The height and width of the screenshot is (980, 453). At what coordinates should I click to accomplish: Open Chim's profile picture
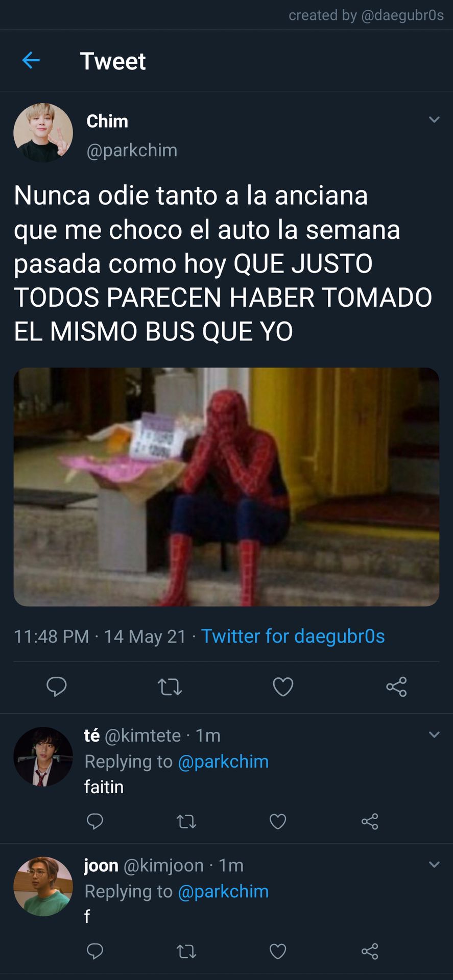coord(43,133)
